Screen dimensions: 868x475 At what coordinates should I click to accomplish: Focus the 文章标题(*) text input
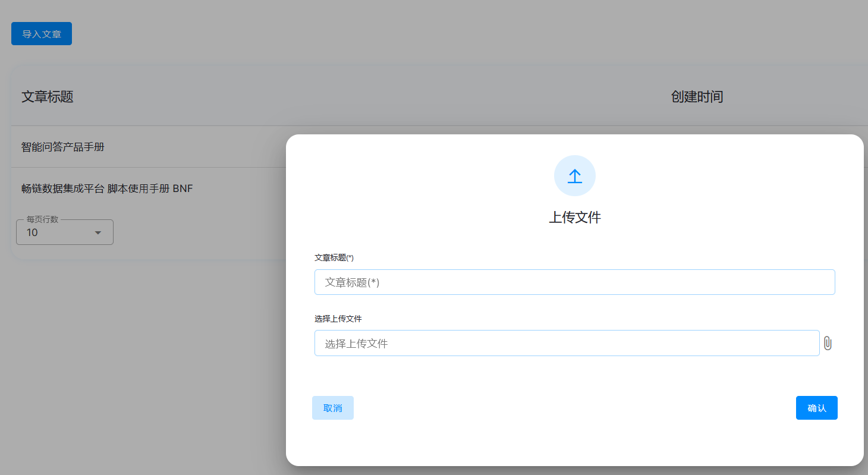574,282
